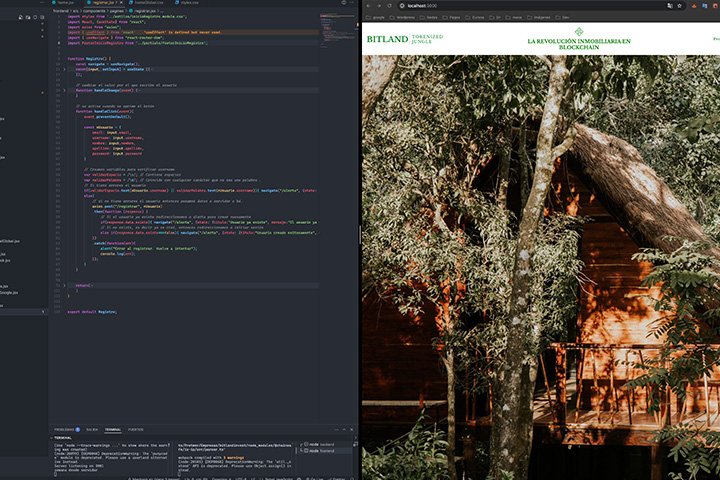Click the green Bitland emblem above the headline
Viewport: 720px width, 480px height.
coord(579,32)
